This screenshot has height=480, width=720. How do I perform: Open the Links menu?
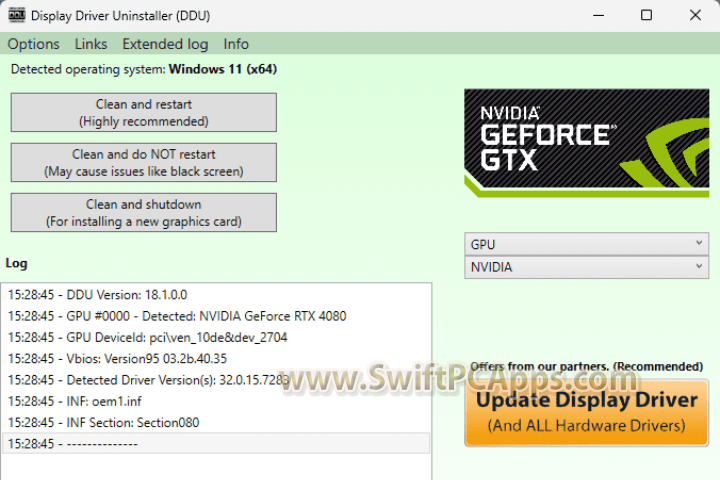click(91, 44)
